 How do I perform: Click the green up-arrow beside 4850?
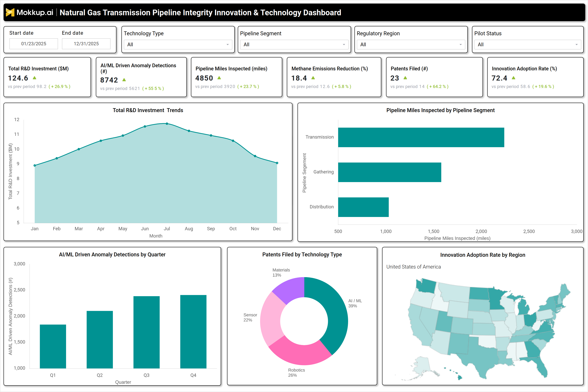click(219, 78)
